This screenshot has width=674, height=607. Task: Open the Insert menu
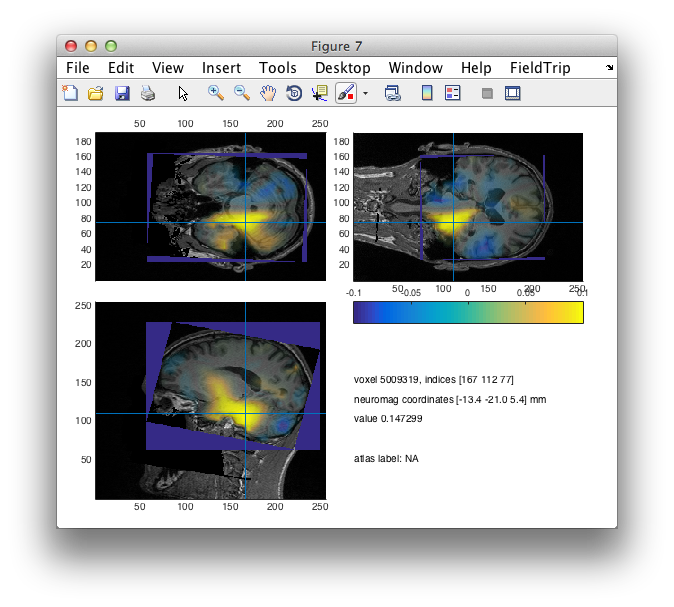[x=221, y=68]
